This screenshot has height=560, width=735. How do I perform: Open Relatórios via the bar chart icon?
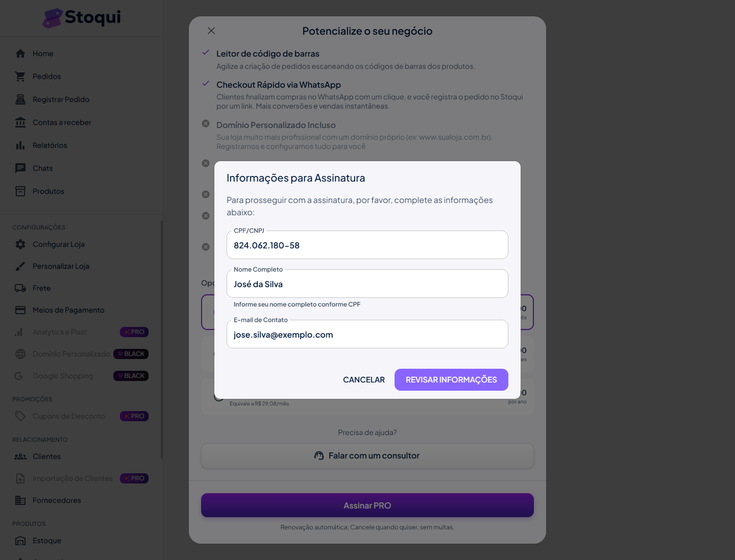[20, 145]
